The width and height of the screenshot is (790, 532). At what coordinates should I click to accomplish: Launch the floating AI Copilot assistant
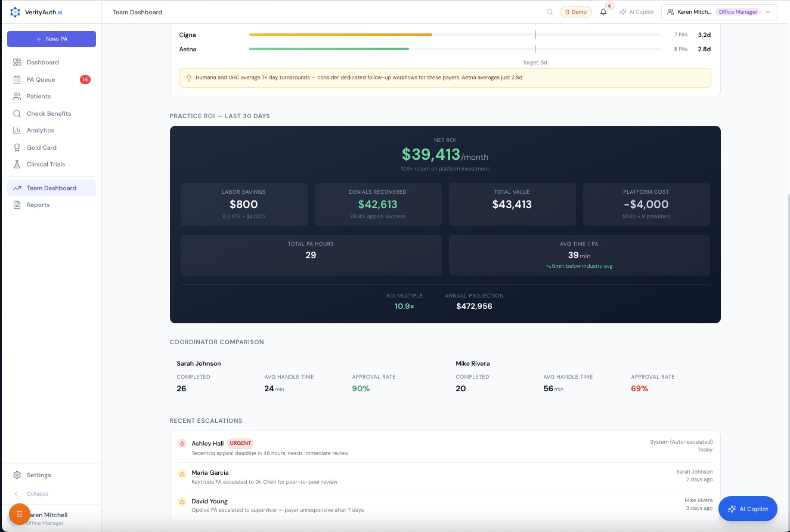pyautogui.click(x=748, y=509)
